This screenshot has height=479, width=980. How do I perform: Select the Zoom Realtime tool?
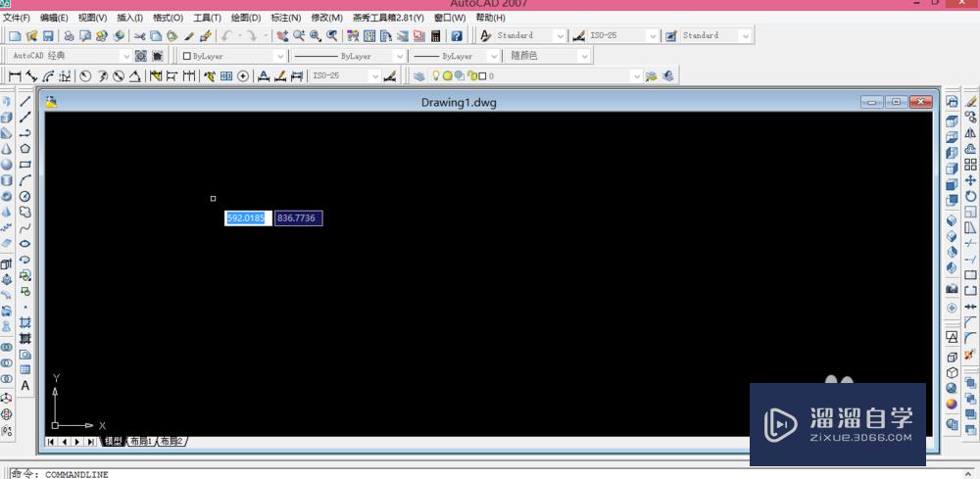pos(299,36)
